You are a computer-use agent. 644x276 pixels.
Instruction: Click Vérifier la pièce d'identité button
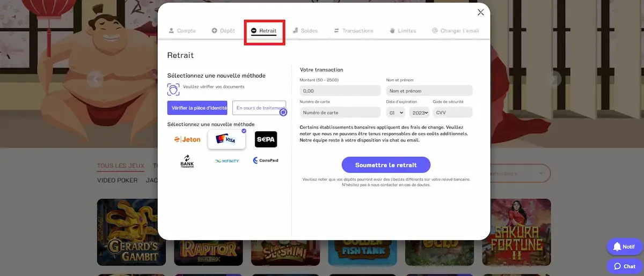[197, 108]
